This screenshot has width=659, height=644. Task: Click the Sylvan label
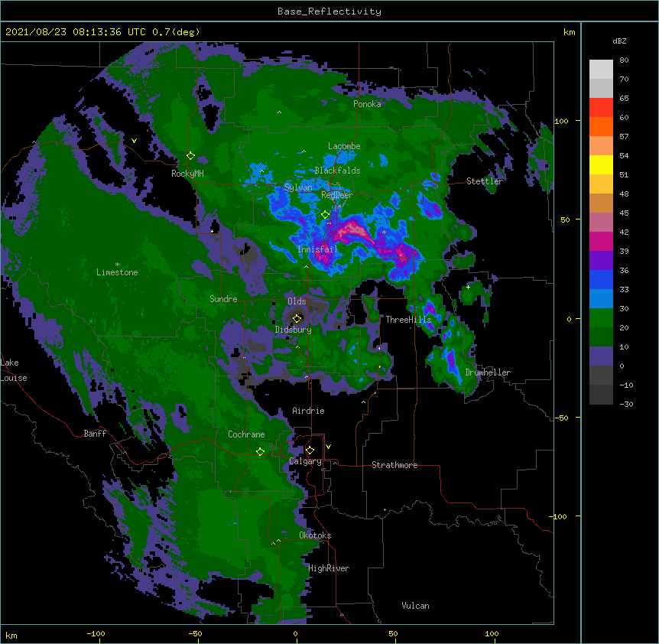[x=298, y=187]
